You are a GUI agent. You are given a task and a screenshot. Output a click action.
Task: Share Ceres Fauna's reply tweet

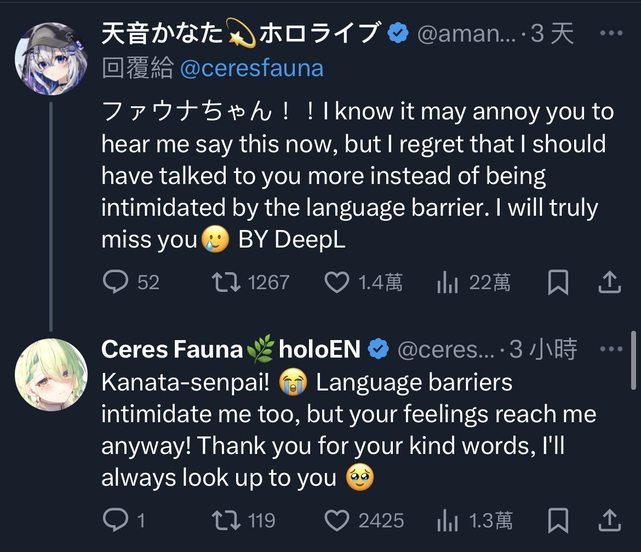pos(609,520)
